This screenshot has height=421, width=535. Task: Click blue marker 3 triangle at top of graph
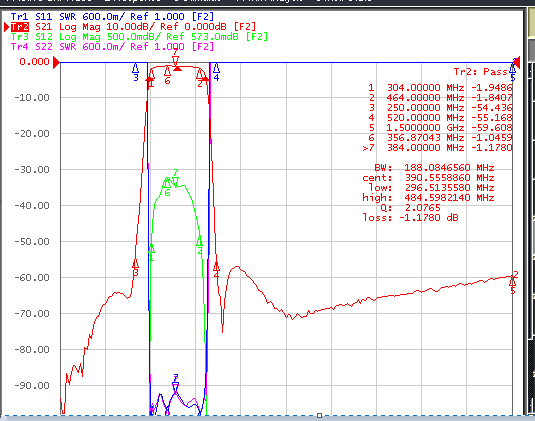click(x=135, y=68)
